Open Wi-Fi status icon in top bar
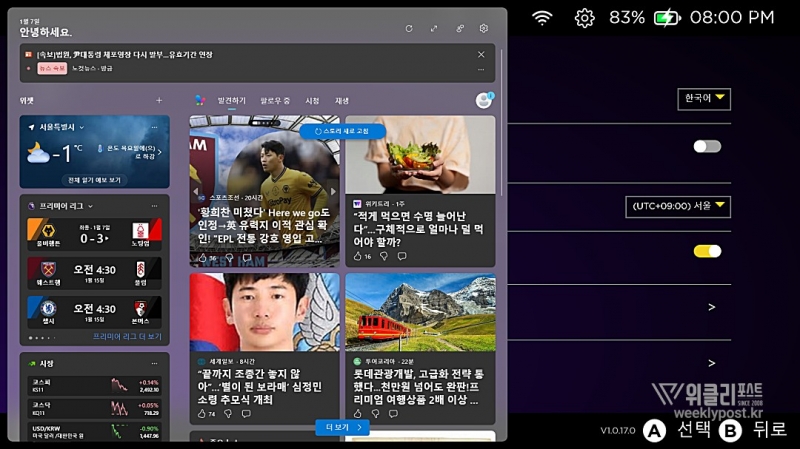 tap(542, 18)
